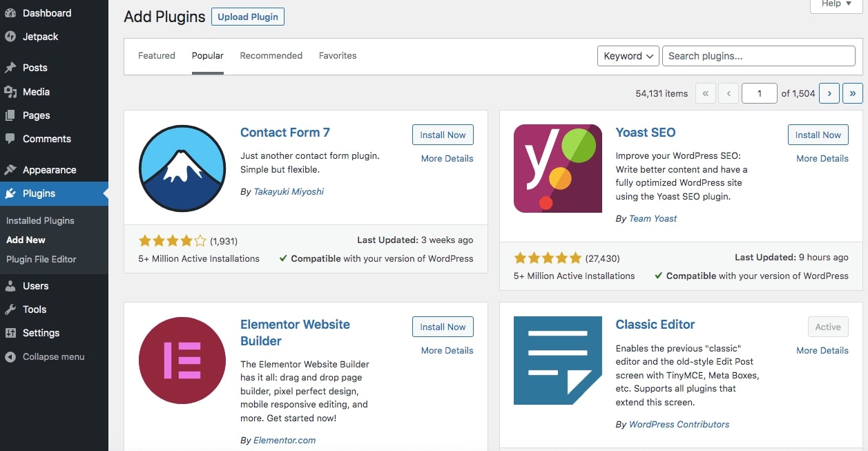
Task: Click the Dashboard gauge icon
Action: coord(10,13)
